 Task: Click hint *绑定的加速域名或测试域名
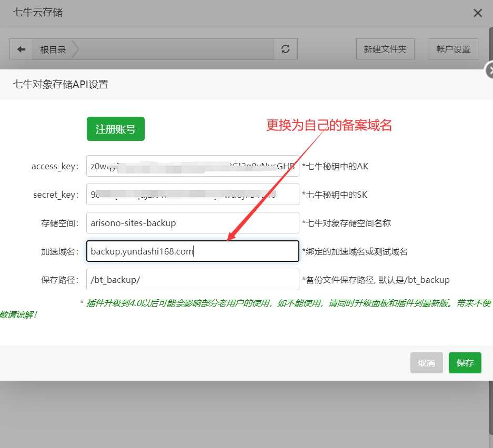pos(355,252)
